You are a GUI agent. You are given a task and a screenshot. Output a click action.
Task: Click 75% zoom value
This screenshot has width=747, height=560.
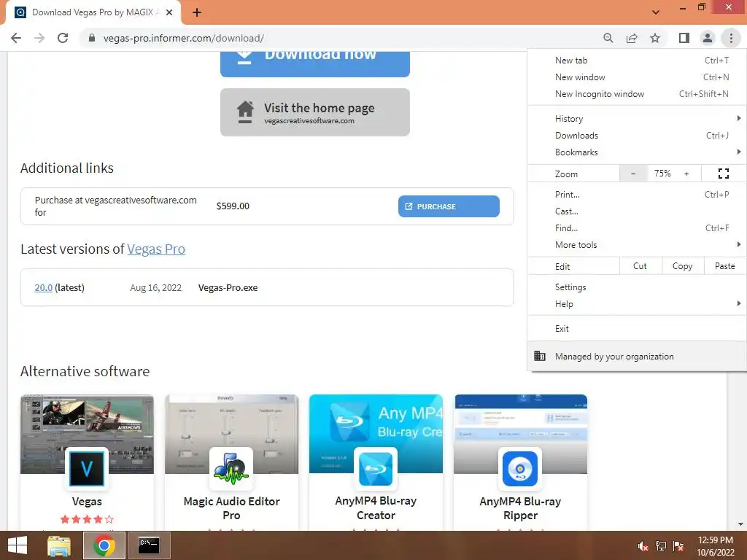662,174
